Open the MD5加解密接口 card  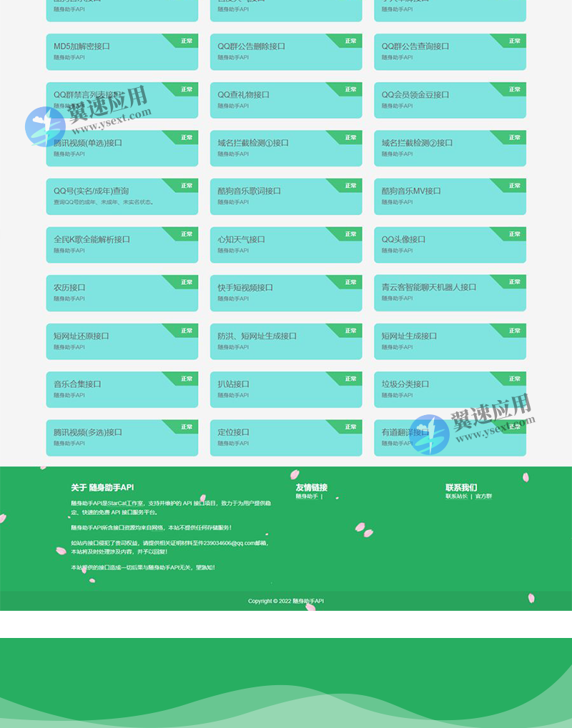122,51
